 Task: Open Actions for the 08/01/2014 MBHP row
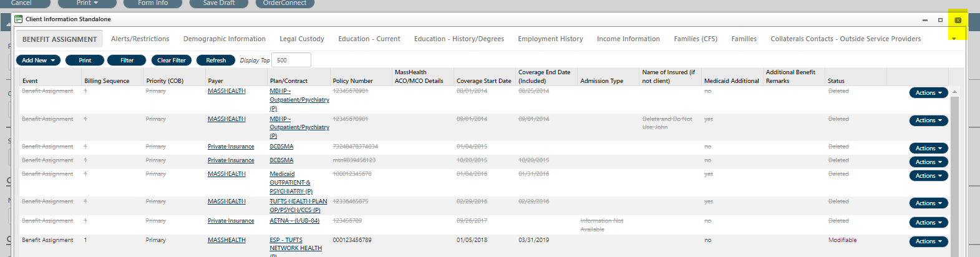pos(928,93)
